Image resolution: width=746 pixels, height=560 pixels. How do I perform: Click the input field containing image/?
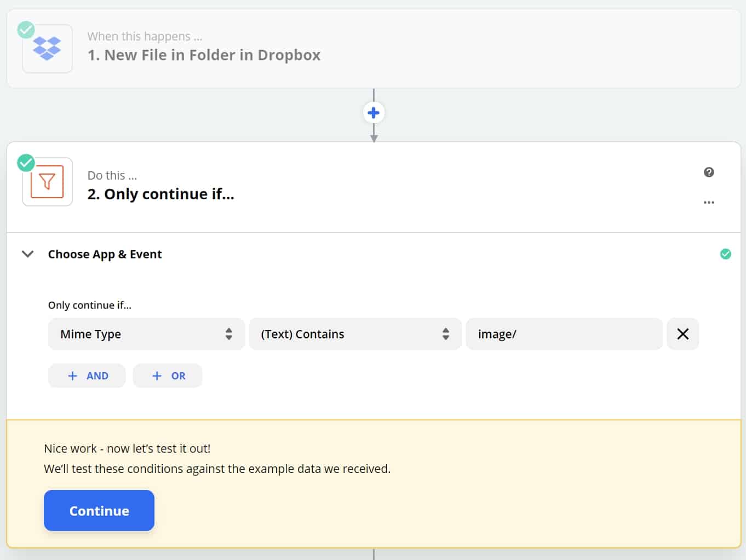[x=564, y=334]
